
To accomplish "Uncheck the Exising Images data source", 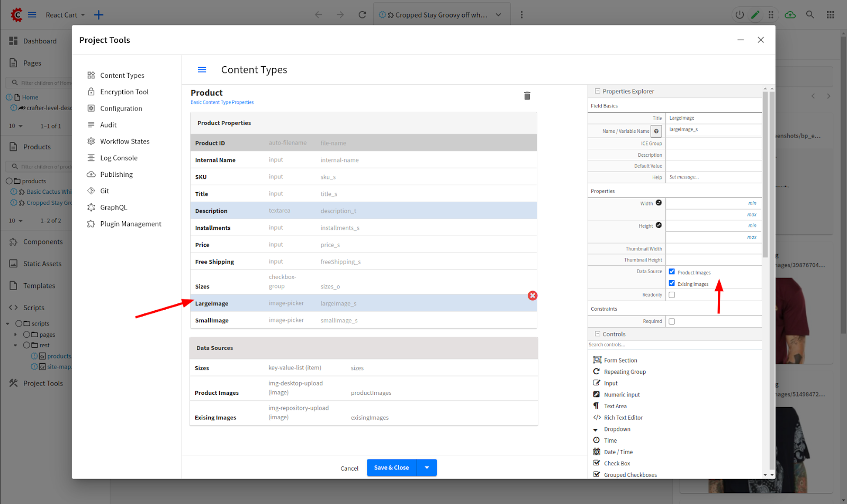I will click(672, 283).
